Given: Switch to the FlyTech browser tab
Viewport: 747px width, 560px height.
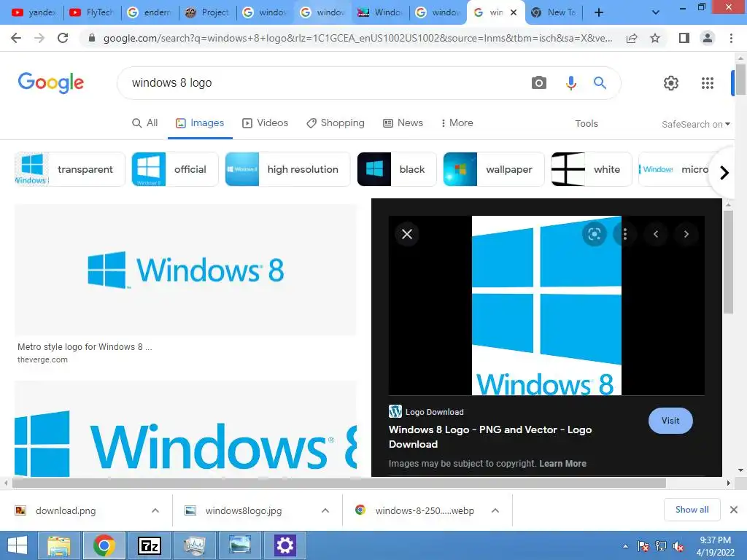Looking at the screenshot, I should coord(91,12).
